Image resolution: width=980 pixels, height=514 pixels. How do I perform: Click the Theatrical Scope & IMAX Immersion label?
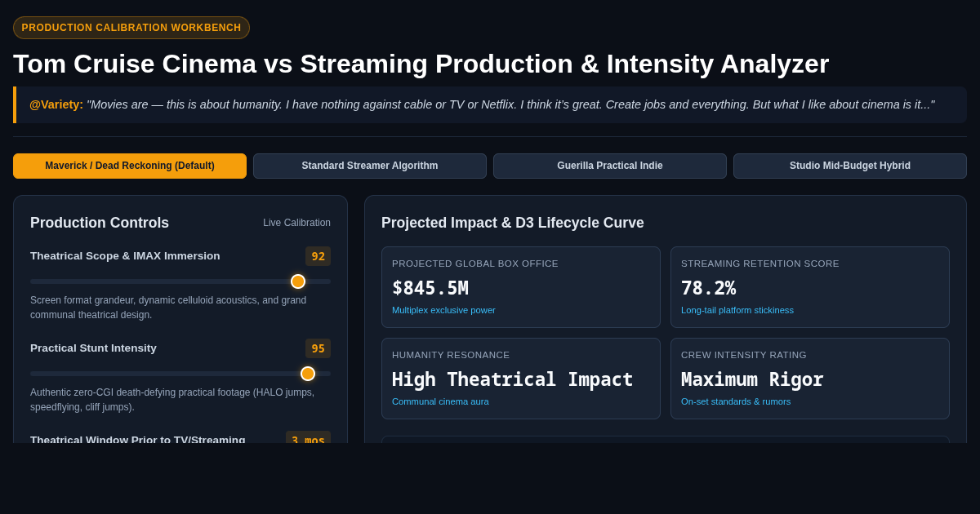(x=125, y=256)
